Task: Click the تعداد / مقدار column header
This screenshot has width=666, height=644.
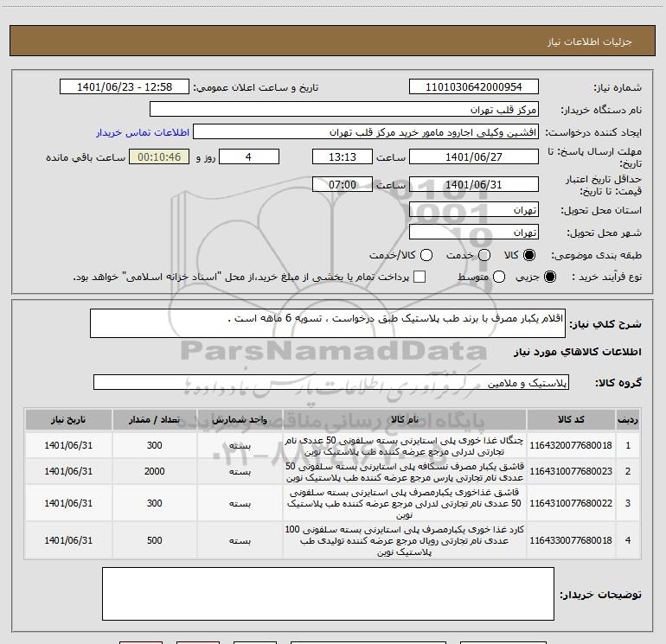Action: click(155, 420)
